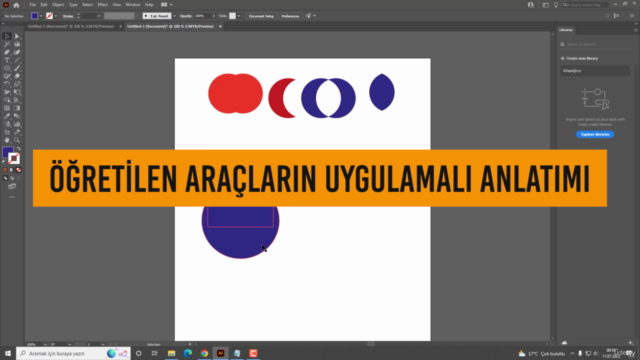640x360 pixels.
Task: Select the Gradient tool
Action: click(x=17, y=108)
